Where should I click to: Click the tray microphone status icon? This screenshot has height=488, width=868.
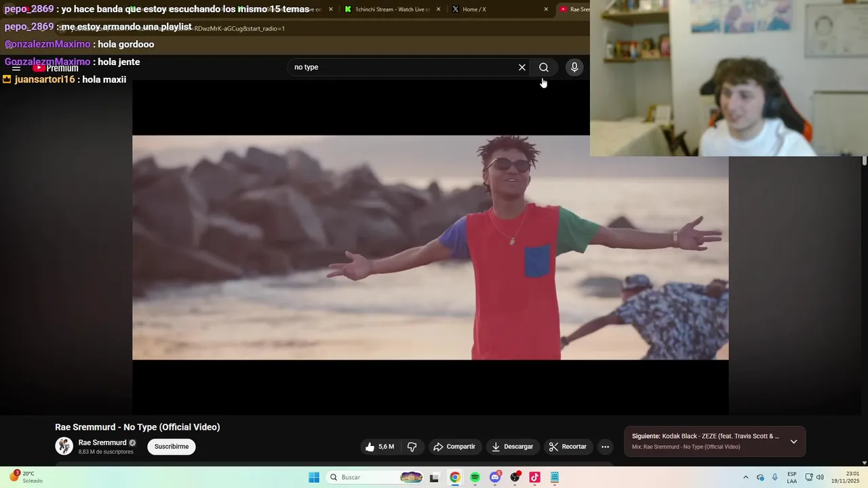coord(775,477)
